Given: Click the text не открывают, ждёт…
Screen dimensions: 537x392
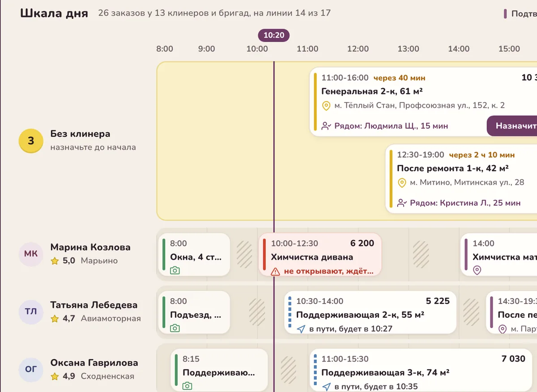Looking at the screenshot, I should 328,271.
